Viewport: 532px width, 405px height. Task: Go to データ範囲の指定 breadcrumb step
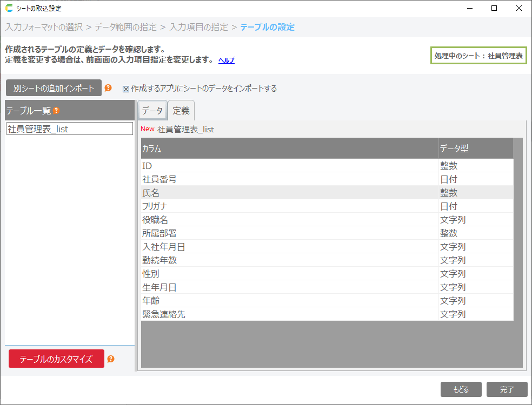[x=125, y=27]
